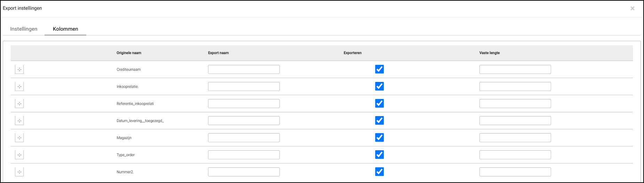Viewport: 644px width, 183px height.
Task: Close the Export instellingen dialog
Action: (632, 8)
